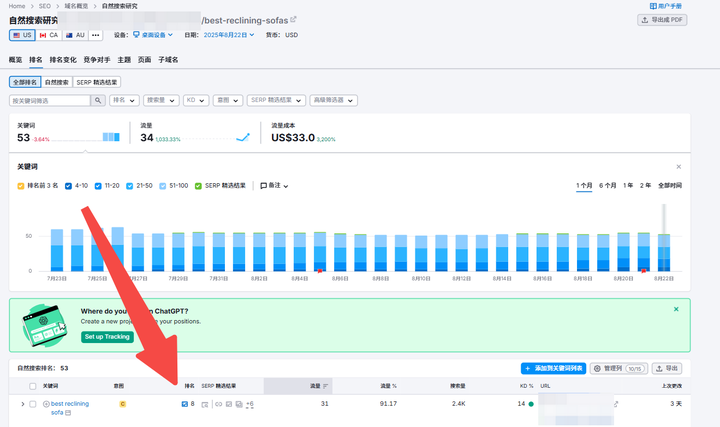The width and height of the screenshot is (720, 427).
Task: Click the blue position-type icon beside rank 8
Action: tap(185, 404)
